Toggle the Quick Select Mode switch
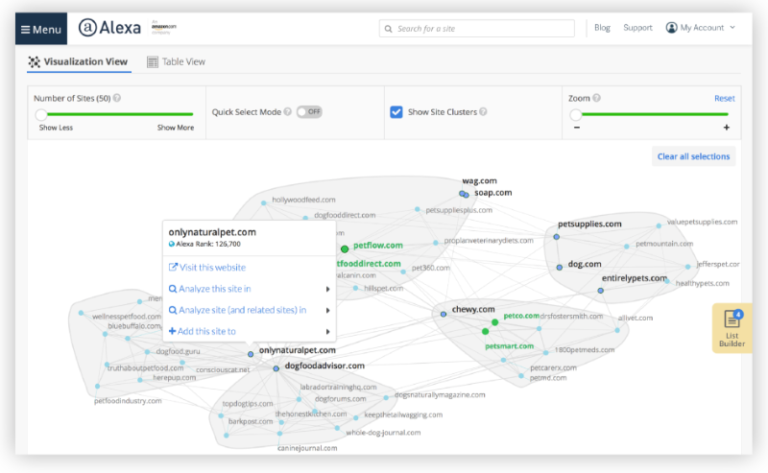Image resolution: width=768 pixels, height=473 pixels. coord(309,111)
